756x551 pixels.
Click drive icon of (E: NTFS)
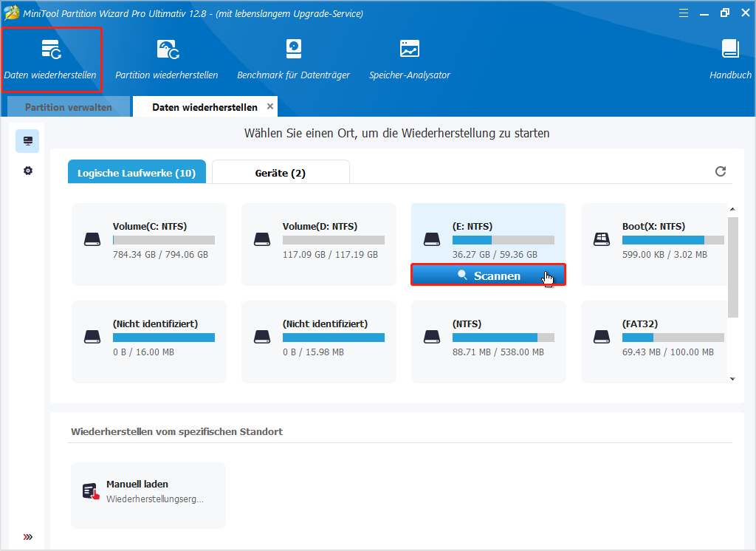(x=431, y=239)
